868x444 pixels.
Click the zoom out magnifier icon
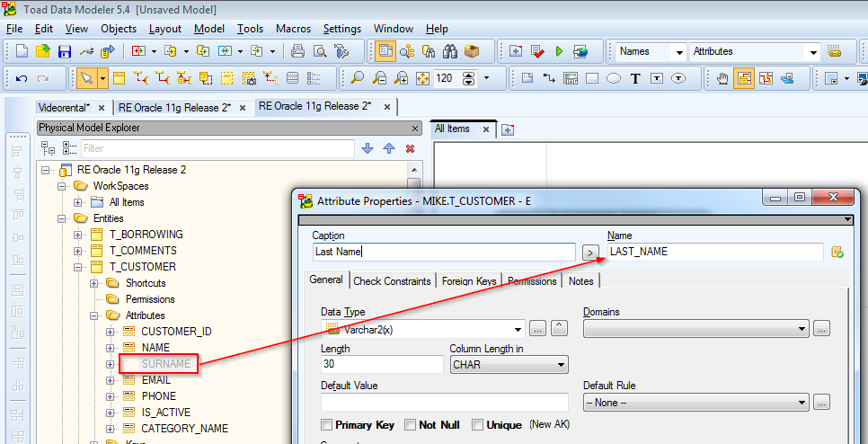point(379,78)
